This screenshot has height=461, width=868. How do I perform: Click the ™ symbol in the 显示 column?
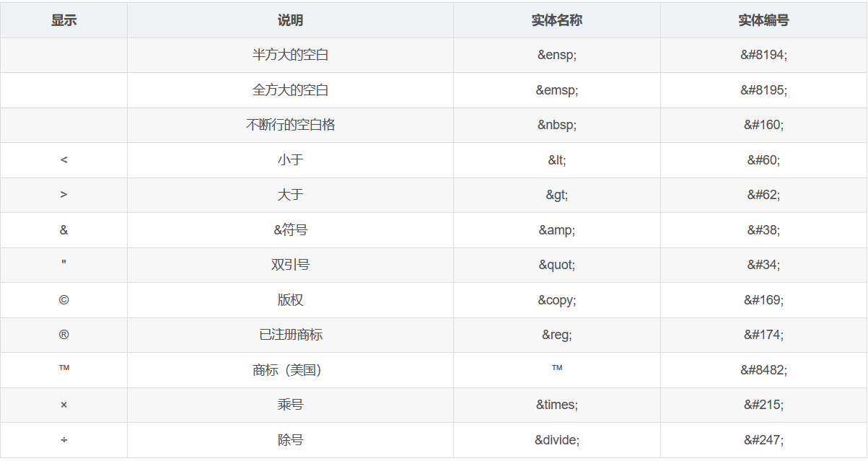(63, 369)
